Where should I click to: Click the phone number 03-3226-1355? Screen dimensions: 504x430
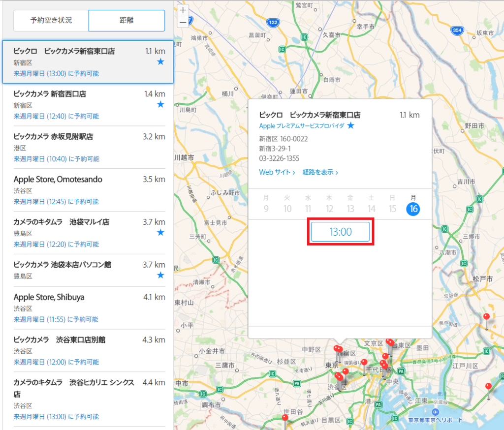[x=279, y=158]
